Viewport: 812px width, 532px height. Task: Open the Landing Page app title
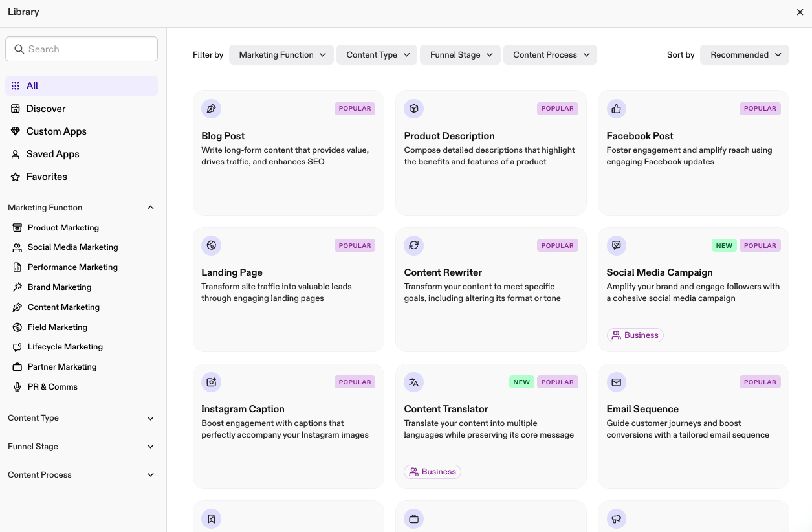point(232,272)
